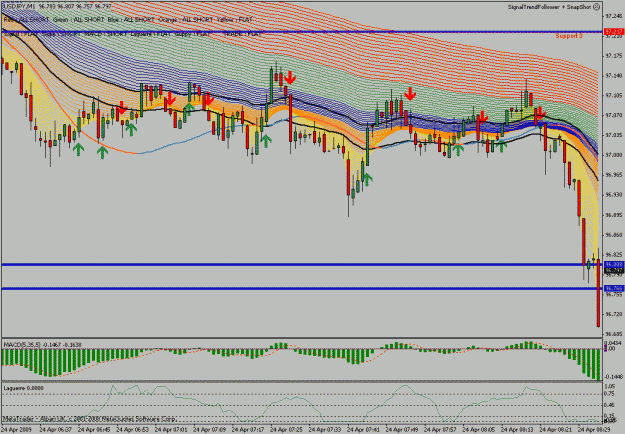
Task: Click the Orange : ALL SHORT status text
Action: tap(185, 20)
